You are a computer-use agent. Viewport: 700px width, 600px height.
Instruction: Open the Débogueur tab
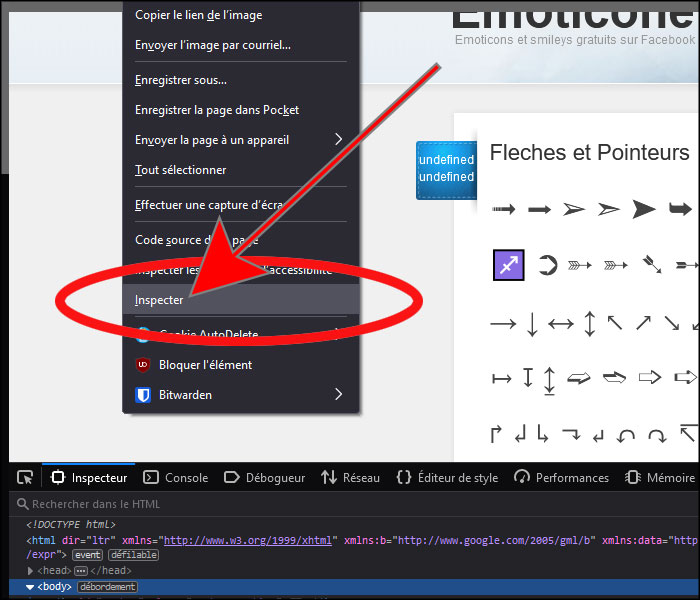[264, 478]
